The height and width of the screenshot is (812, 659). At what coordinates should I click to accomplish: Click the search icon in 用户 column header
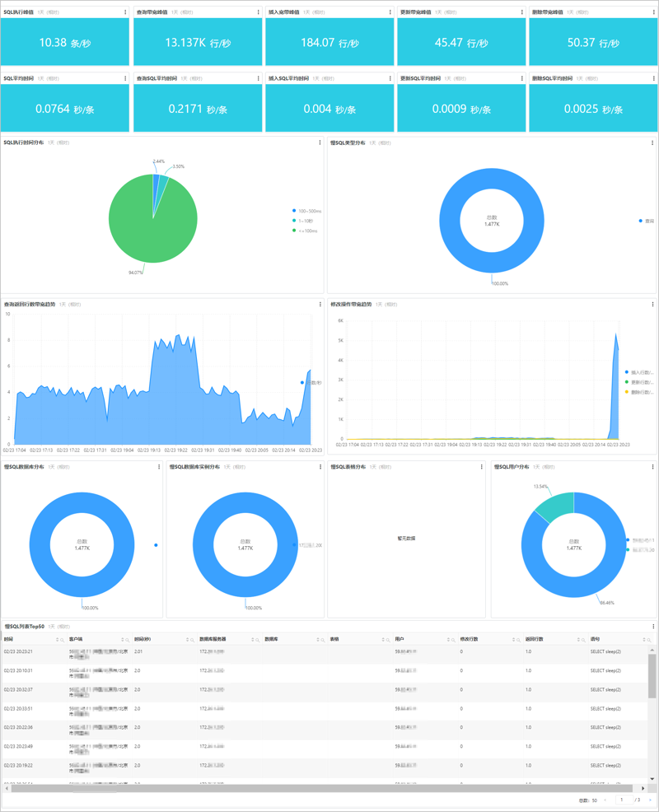click(x=453, y=640)
